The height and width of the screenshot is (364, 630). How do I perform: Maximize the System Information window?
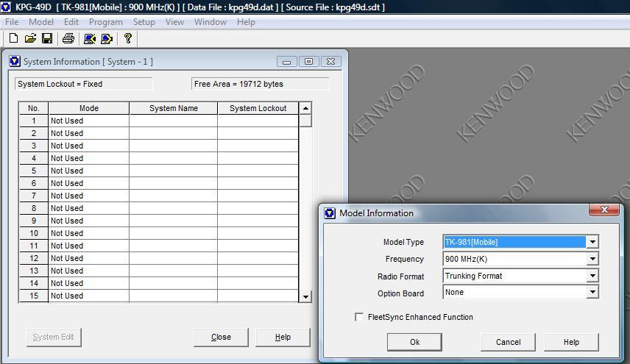tap(308, 62)
